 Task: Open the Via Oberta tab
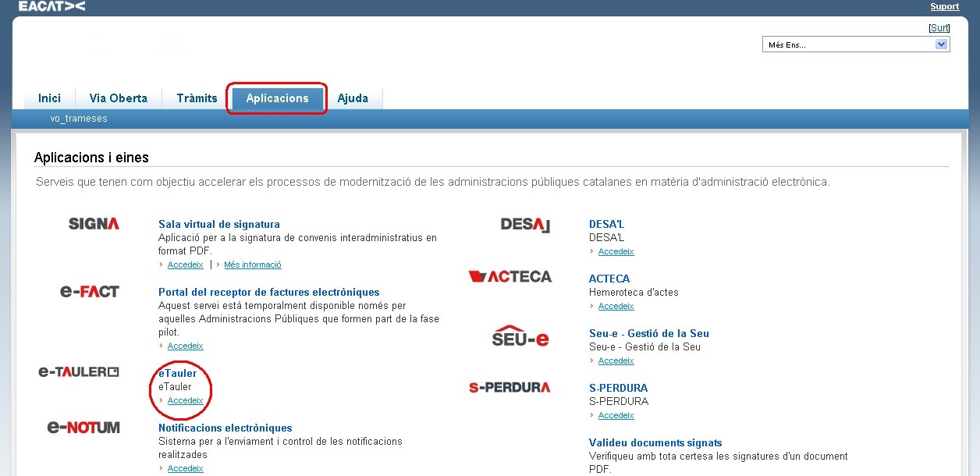coord(119,98)
